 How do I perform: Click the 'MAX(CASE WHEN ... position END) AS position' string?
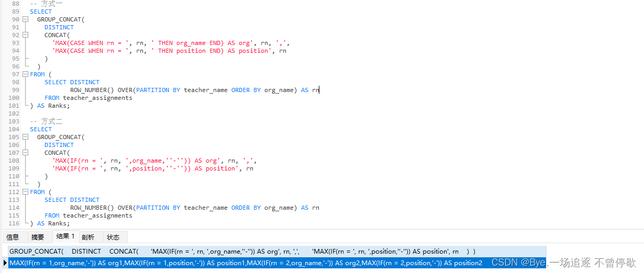165,51
